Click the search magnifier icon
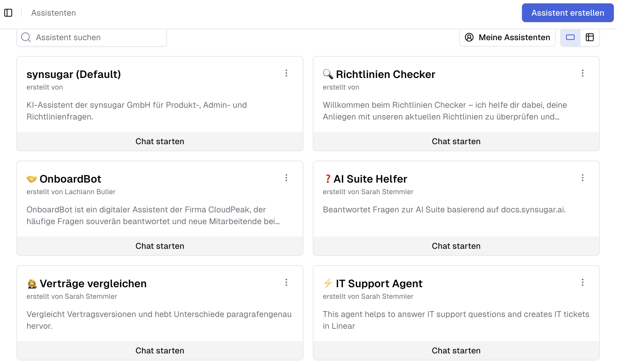This screenshot has height=364, width=617. [26, 37]
